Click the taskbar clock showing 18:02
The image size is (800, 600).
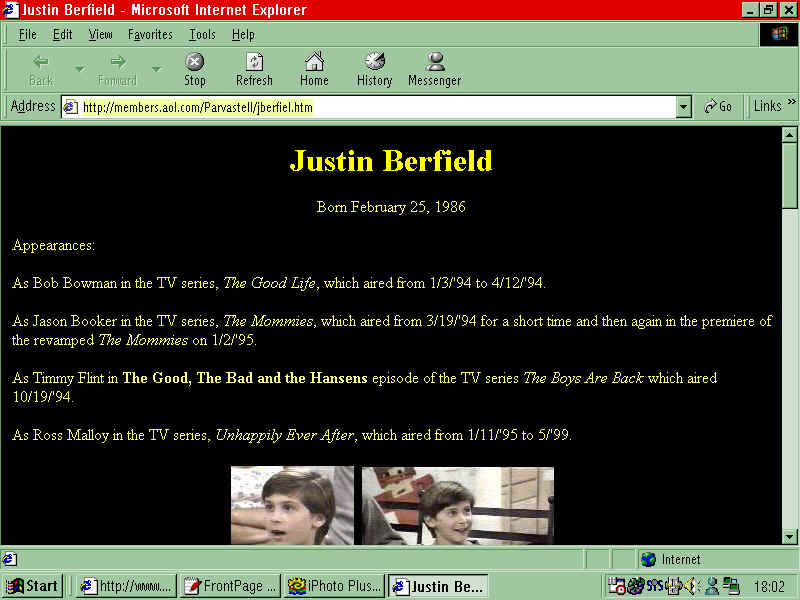[769, 586]
